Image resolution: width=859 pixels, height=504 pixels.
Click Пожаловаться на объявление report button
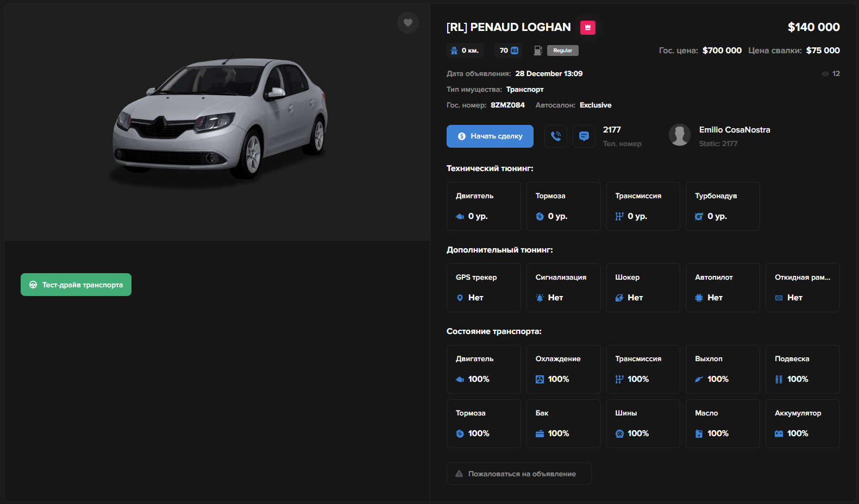pyautogui.click(x=518, y=474)
